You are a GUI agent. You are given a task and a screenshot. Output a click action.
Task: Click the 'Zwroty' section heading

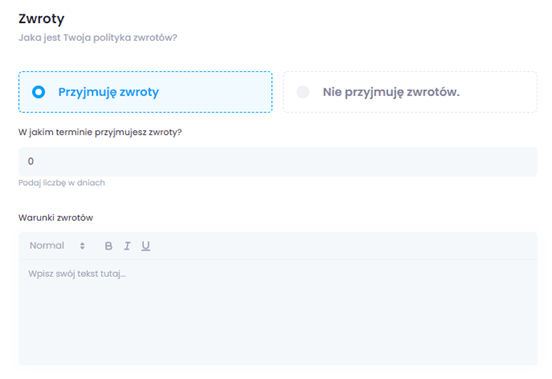42,19
